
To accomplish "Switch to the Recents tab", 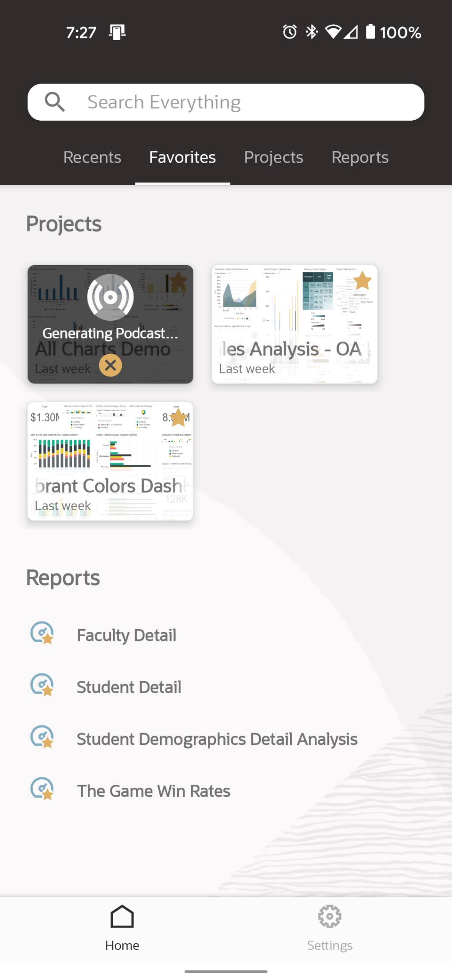I will tap(92, 157).
